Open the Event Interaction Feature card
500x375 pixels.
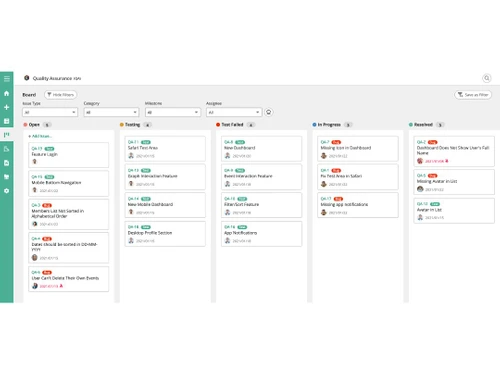pyautogui.click(x=261, y=177)
